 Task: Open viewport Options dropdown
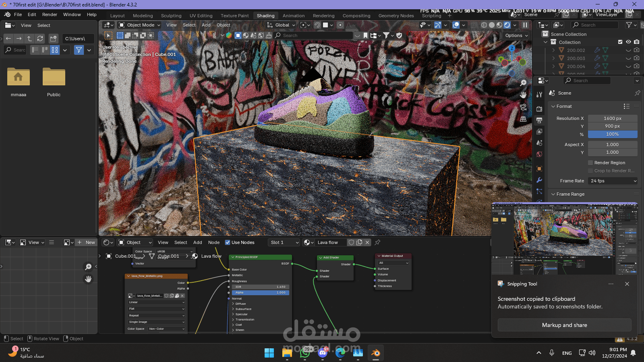click(x=516, y=35)
